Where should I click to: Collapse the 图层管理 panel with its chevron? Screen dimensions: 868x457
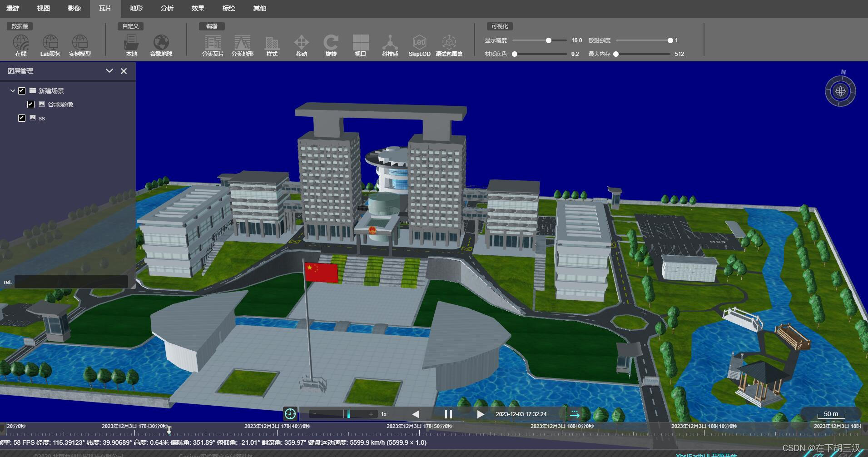pos(109,71)
